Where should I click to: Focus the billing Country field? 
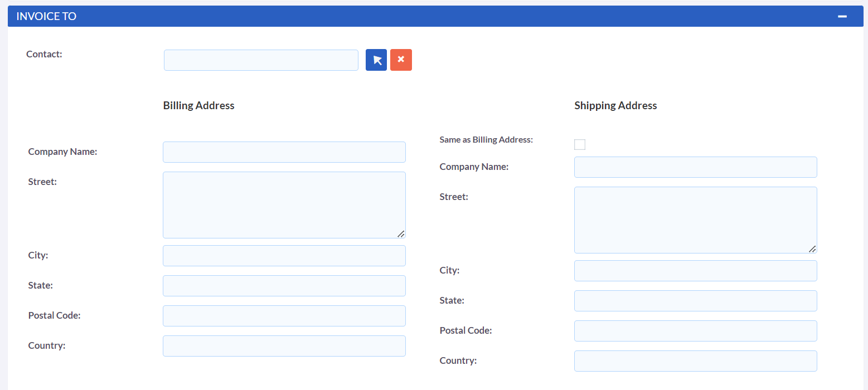(x=284, y=346)
